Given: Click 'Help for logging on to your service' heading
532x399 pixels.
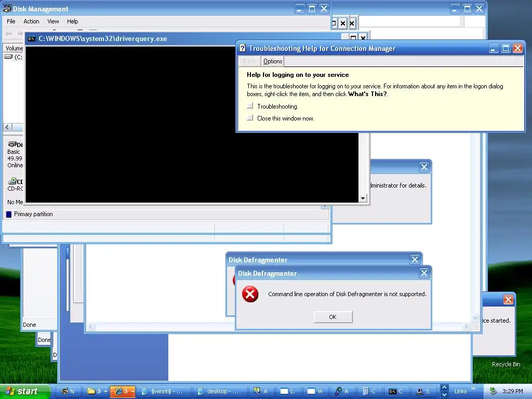Looking at the screenshot, I should tap(298, 75).
